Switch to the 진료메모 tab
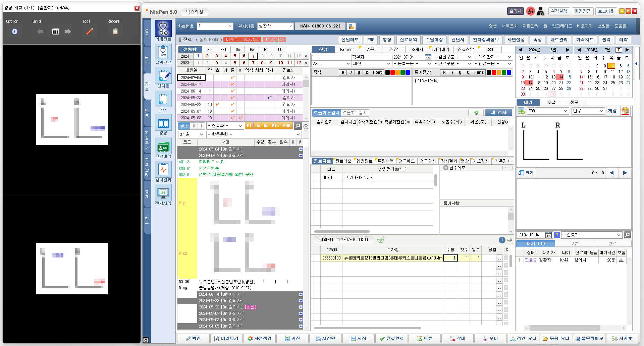 click(x=343, y=161)
